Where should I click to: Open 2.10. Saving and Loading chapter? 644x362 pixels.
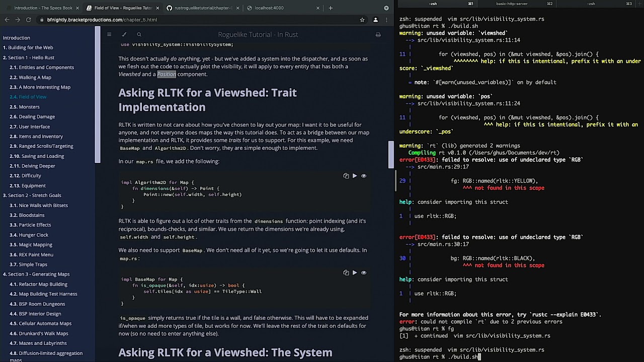point(37,156)
